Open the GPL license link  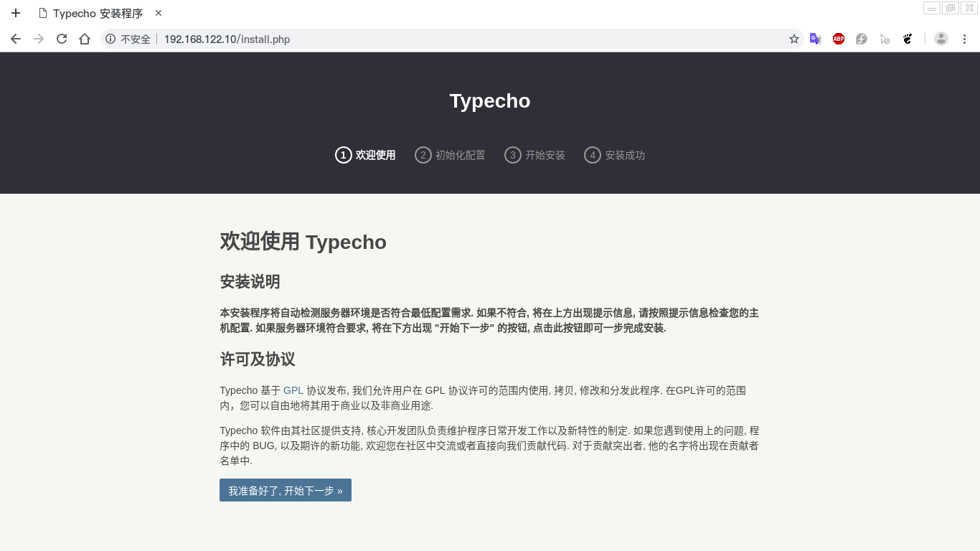click(293, 390)
